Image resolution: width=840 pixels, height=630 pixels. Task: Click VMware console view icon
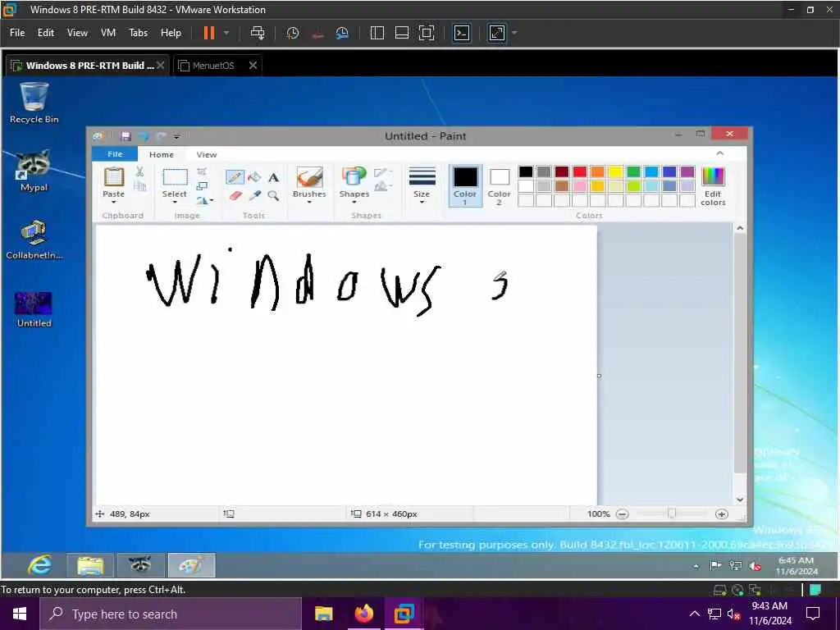(462, 33)
